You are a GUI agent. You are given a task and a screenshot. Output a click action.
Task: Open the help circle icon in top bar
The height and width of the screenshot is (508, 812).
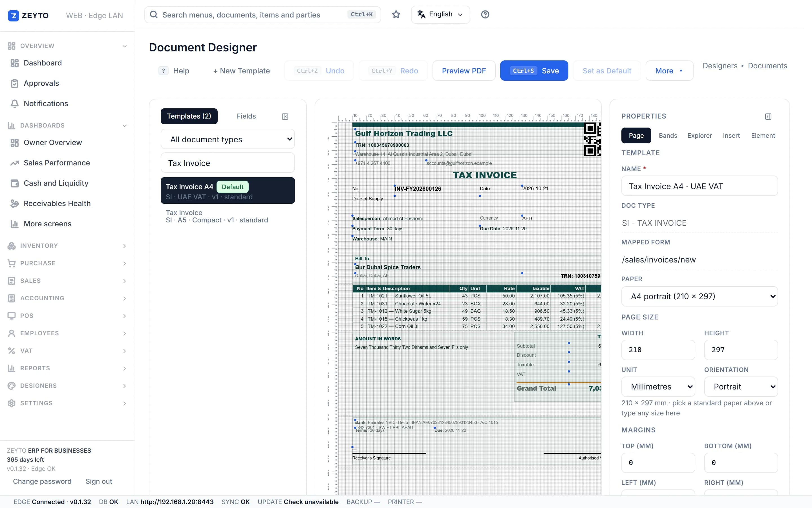point(485,14)
